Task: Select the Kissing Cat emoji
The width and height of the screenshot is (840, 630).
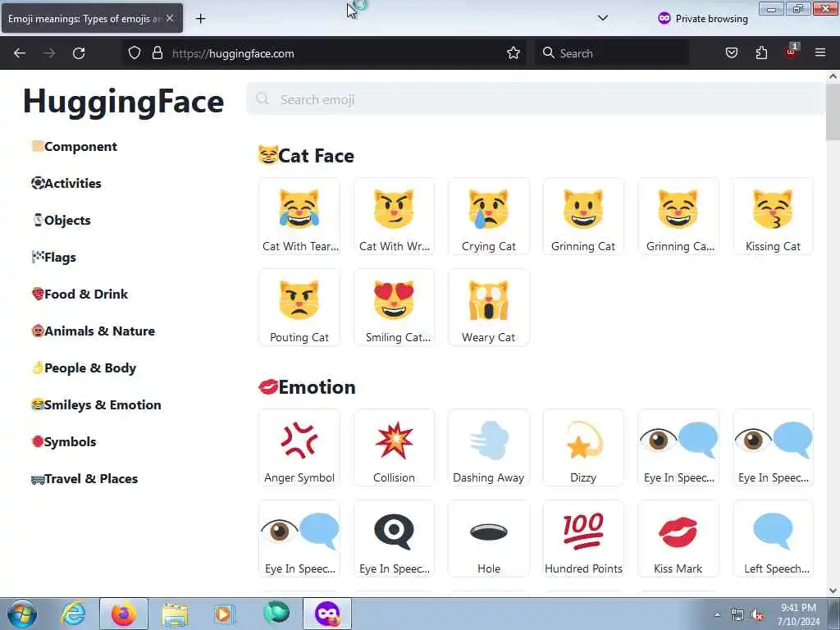Action: [x=773, y=217]
